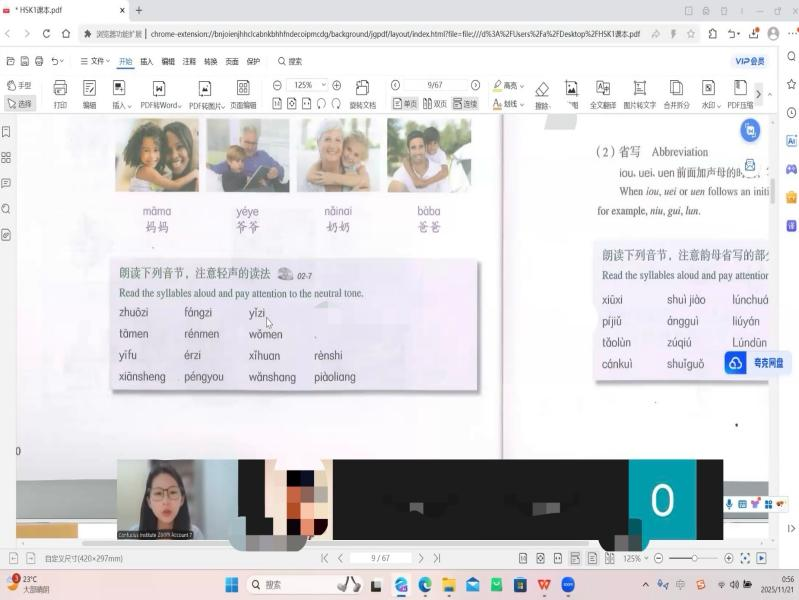This screenshot has height=600, width=799.
Task: Click the Print (打印) toolbar icon
Action: (60, 94)
